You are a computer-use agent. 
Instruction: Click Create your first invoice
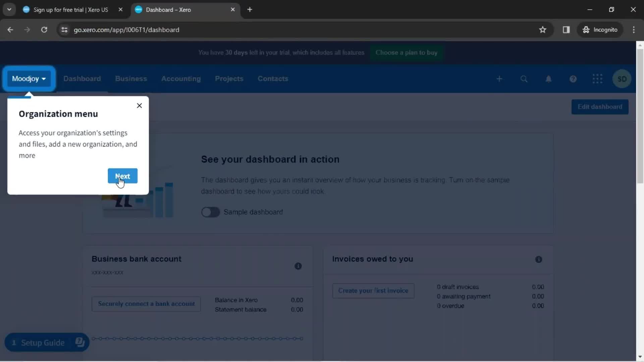[373, 291]
